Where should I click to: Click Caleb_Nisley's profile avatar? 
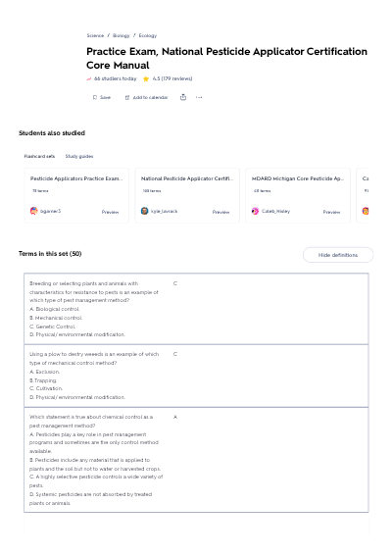click(255, 211)
